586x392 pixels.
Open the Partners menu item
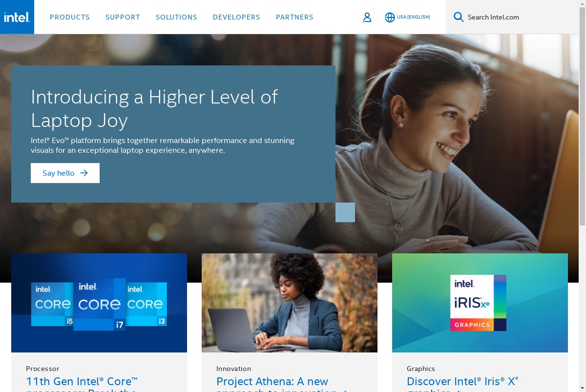click(294, 17)
